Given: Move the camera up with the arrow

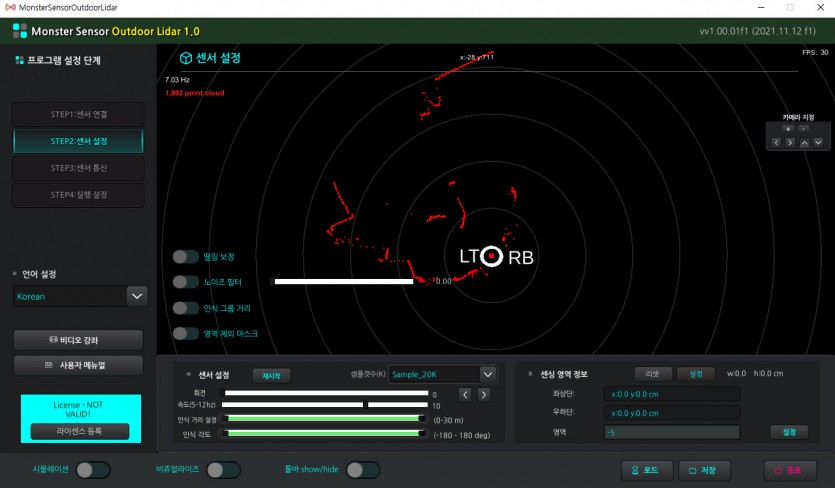Looking at the screenshot, I should (x=804, y=142).
